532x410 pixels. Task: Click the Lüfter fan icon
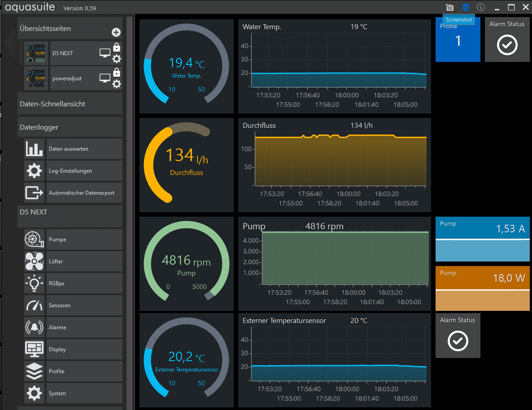pyautogui.click(x=34, y=262)
